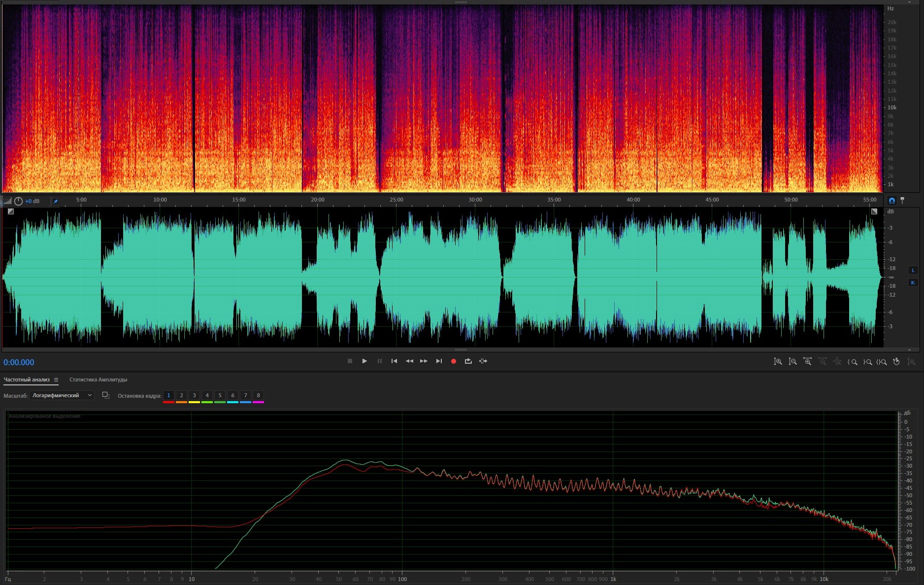This screenshot has width=924, height=585.
Task: Click zoom in time icon
Action: coord(807,362)
